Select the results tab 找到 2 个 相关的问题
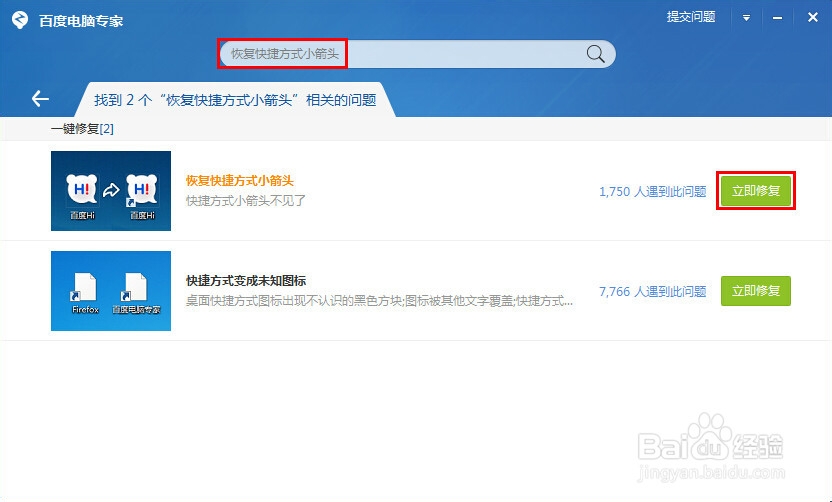832x502 pixels. (x=235, y=100)
